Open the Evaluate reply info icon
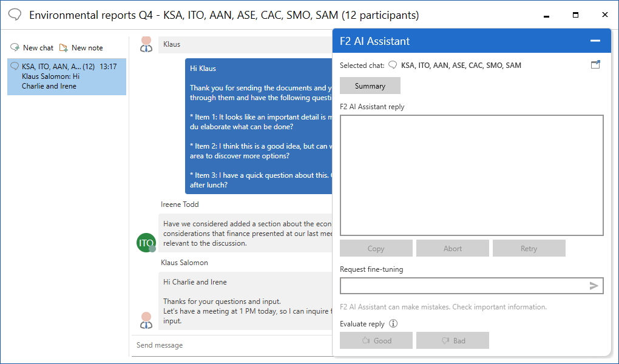 [393, 324]
